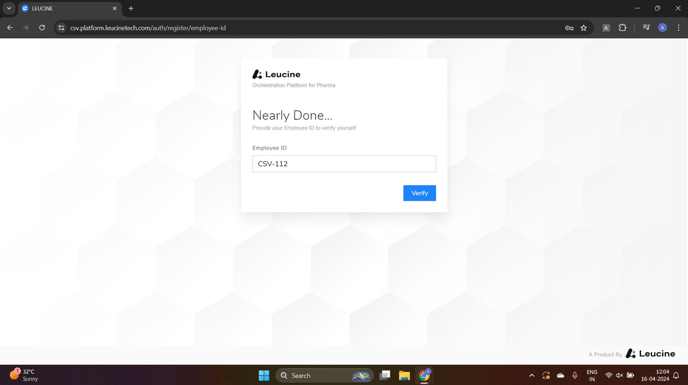Image resolution: width=688 pixels, height=385 pixels.
Task: Show hidden system tray icons chevron
Action: point(531,375)
